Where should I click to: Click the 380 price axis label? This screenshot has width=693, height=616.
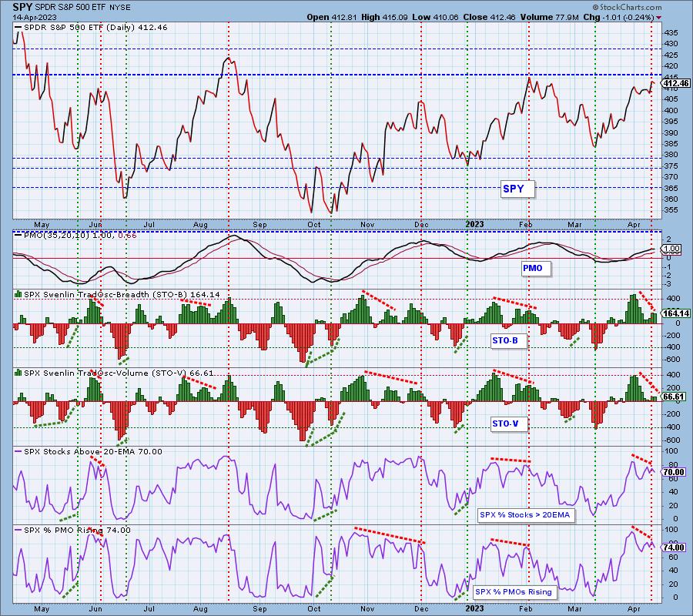point(671,155)
